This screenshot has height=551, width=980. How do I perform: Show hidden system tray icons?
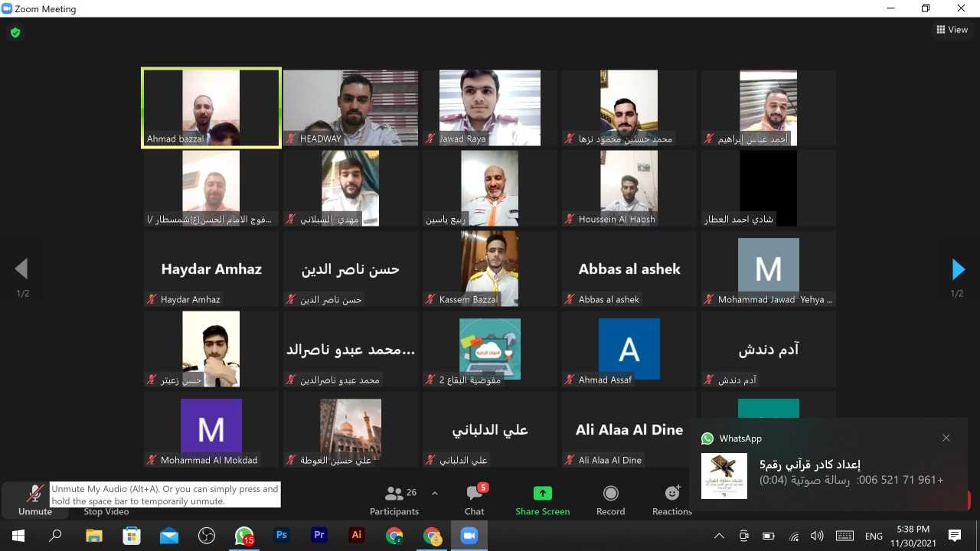click(718, 536)
